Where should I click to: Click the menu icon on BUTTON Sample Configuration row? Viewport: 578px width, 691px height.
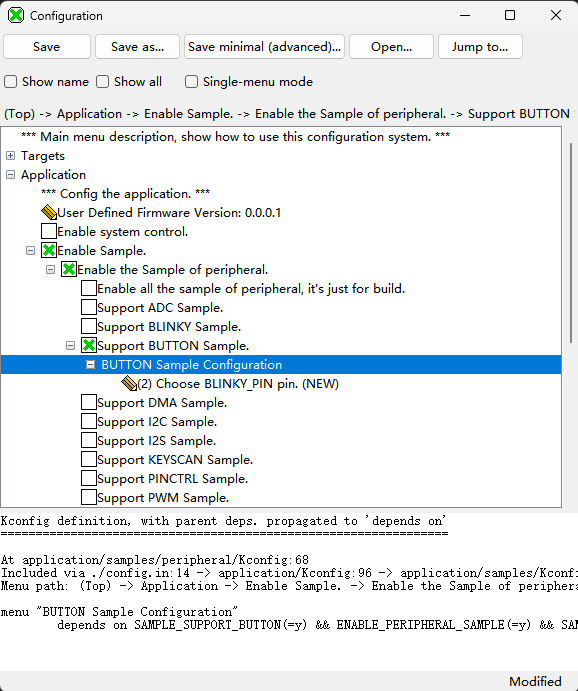tap(90, 364)
